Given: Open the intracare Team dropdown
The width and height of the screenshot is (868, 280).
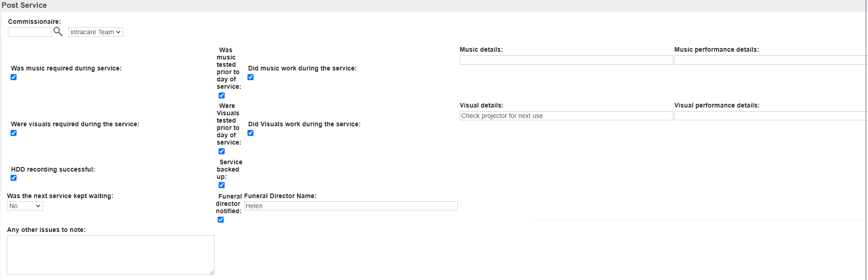Looking at the screenshot, I should tap(96, 32).
